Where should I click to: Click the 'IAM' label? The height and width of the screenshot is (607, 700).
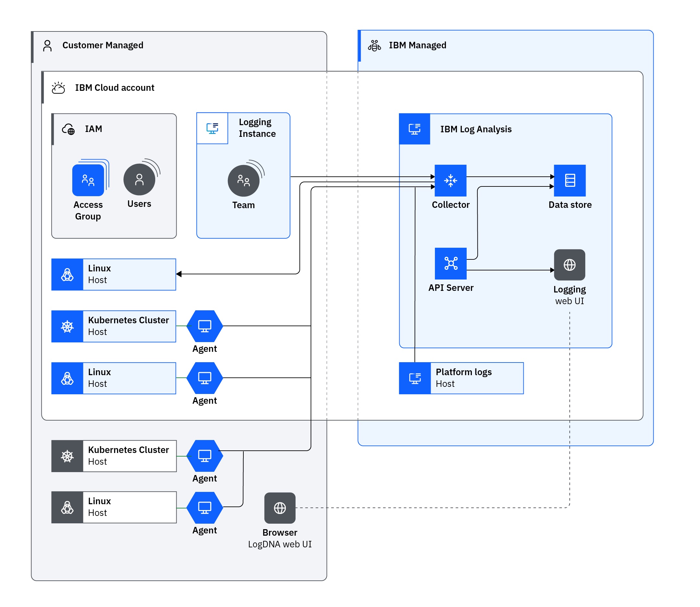click(x=94, y=129)
